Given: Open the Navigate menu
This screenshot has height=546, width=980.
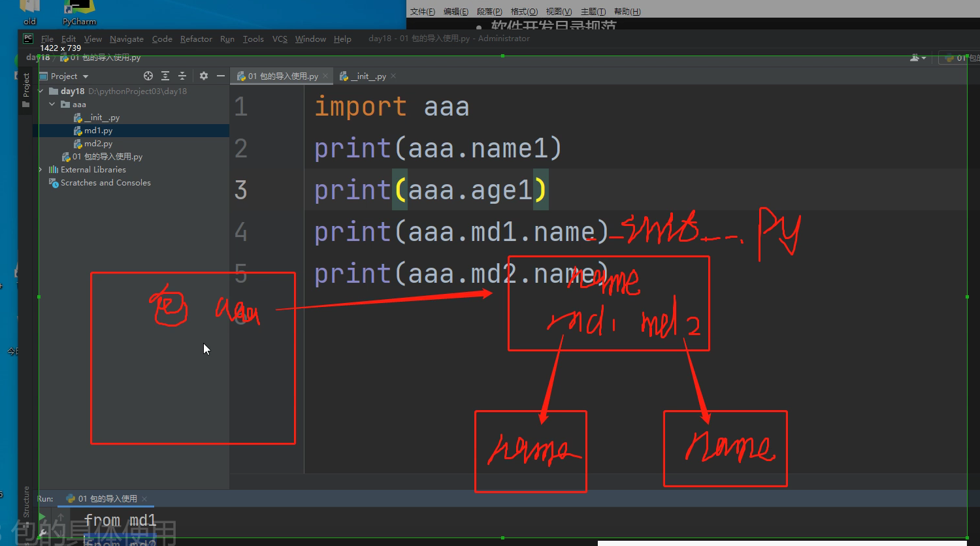Looking at the screenshot, I should pos(127,39).
